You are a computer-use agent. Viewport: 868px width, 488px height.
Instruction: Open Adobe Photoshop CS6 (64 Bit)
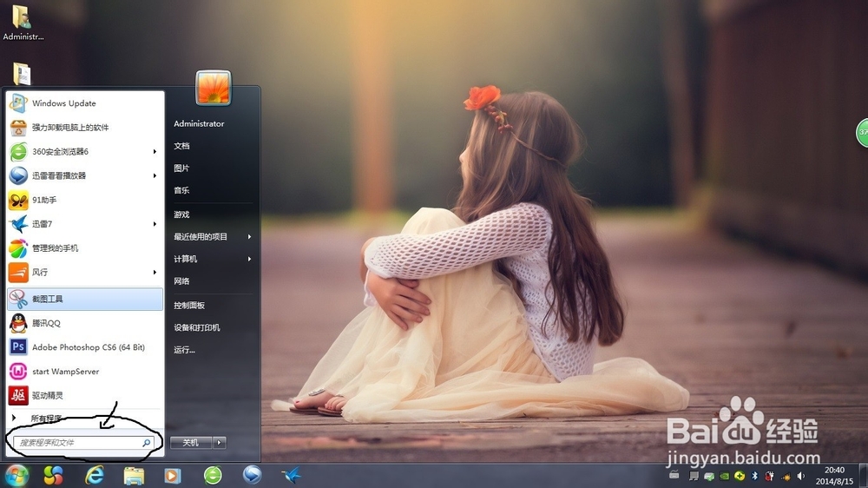tap(85, 347)
